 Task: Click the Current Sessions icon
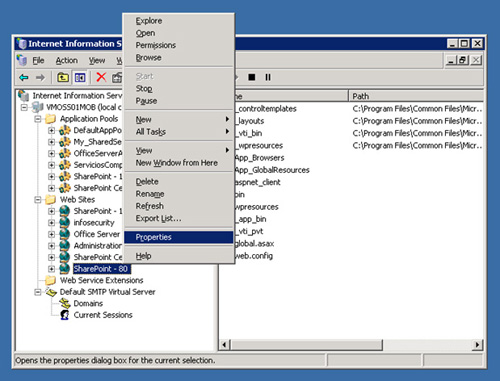[65, 315]
